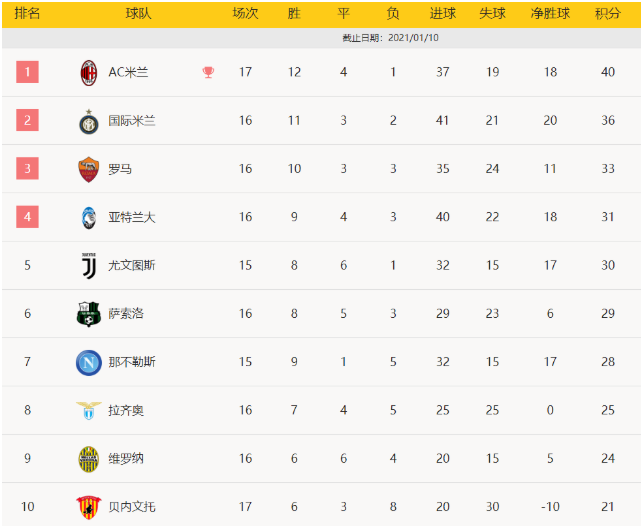Click the 贝内文托 club logo
This screenshot has width=641, height=526.
[x=89, y=506]
